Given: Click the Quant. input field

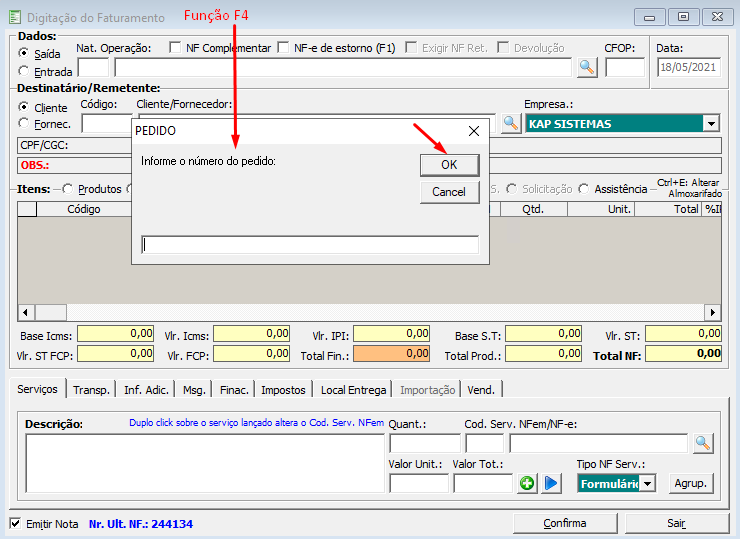Looking at the screenshot, I should coord(425,444).
